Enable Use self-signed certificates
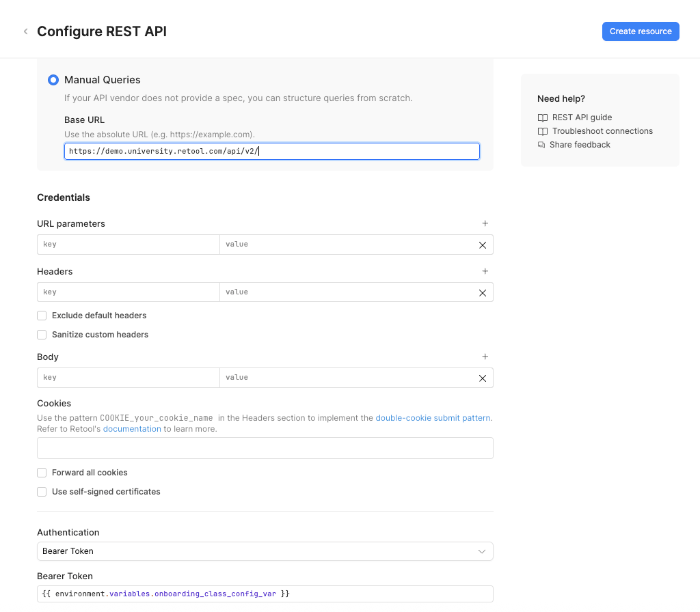 click(42, 492)
